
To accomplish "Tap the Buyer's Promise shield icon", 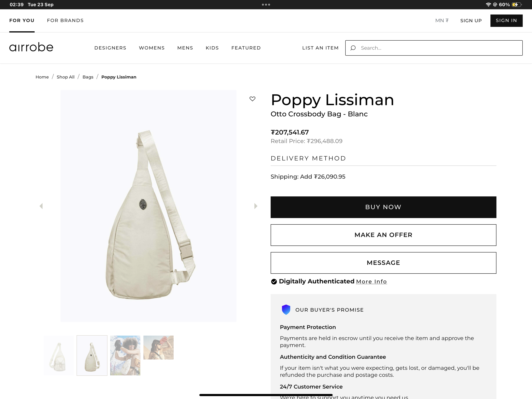I will click(x=286, y=310).
